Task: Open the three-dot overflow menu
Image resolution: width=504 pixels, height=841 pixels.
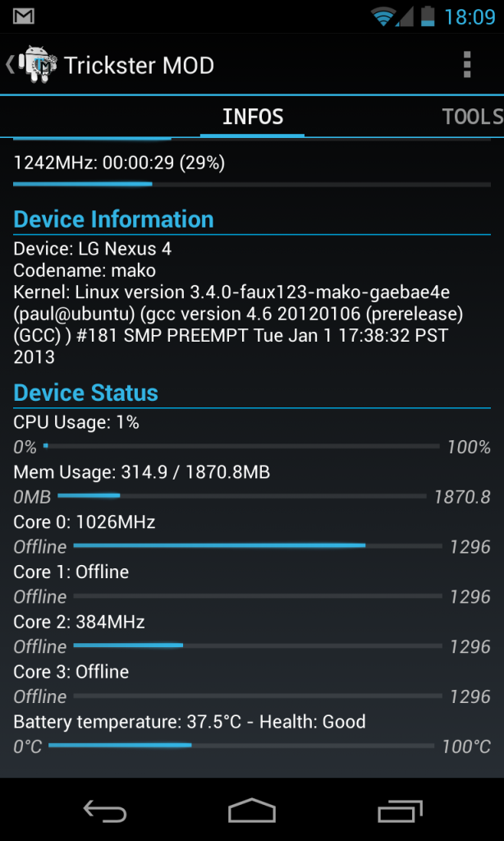Action: pyautogui.click(x=466, y=65)
